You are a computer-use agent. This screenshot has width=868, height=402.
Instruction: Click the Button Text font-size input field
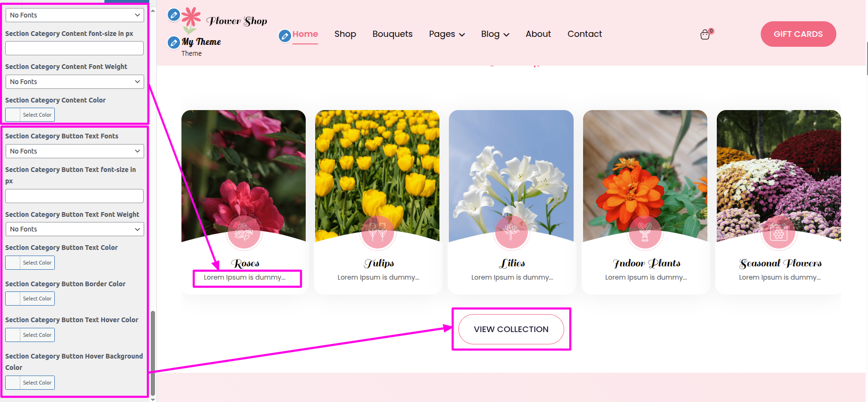point(75,196)
